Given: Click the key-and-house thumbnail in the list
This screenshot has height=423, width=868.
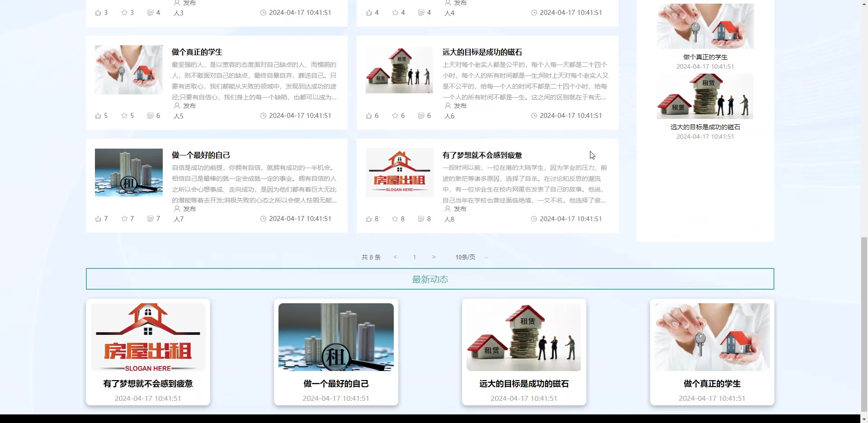Looking at the screenshot, I should [129, 70].
